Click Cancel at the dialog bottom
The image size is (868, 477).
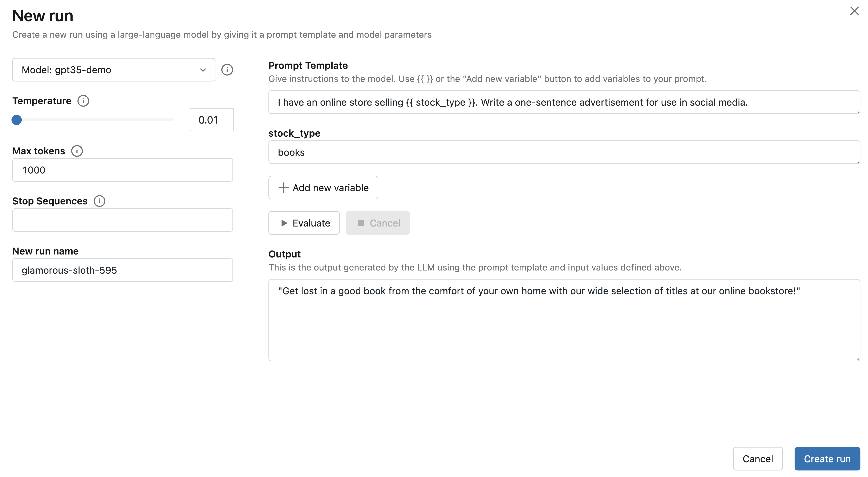(x=758, y=458)
